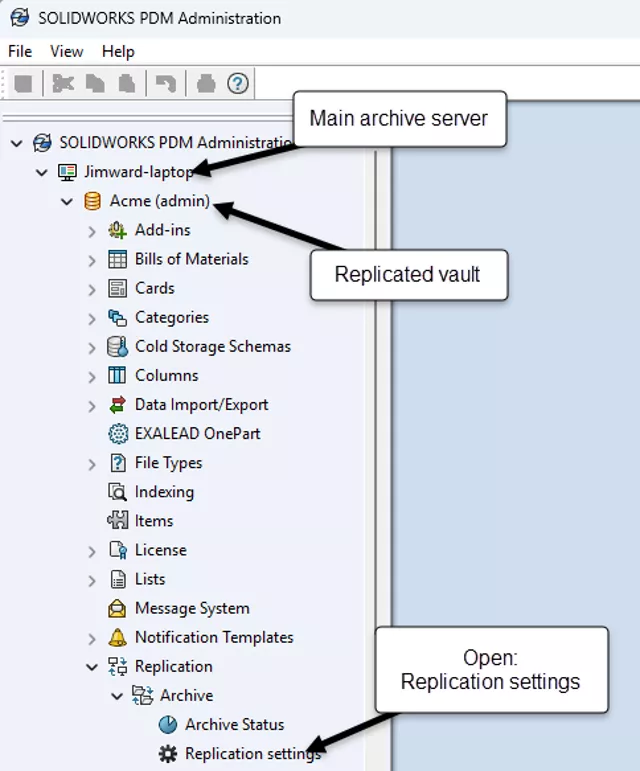
Task: Click the Archive Status pie icon
Action: click(x=168, y=724)
